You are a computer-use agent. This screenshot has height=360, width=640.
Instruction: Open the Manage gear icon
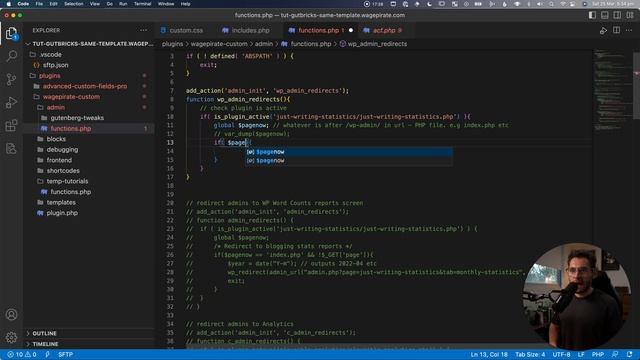point(11,337)
